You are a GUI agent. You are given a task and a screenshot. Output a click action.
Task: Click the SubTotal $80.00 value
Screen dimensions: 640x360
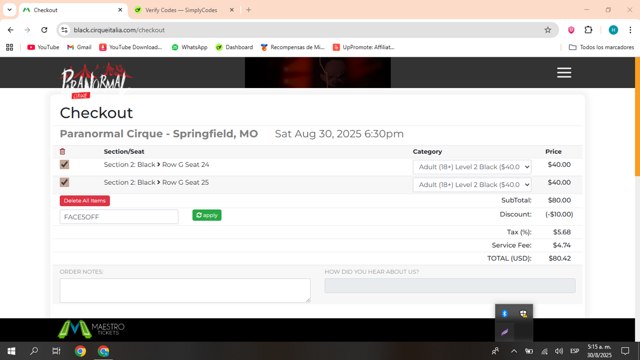pyautogui.click(x=559, y=200)
